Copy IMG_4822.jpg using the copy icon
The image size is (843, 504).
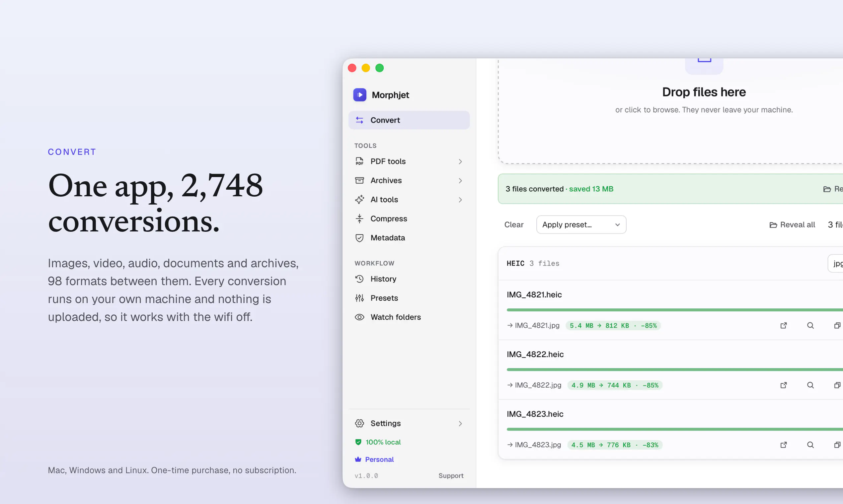pyautogui.click(x=837, y=385)
